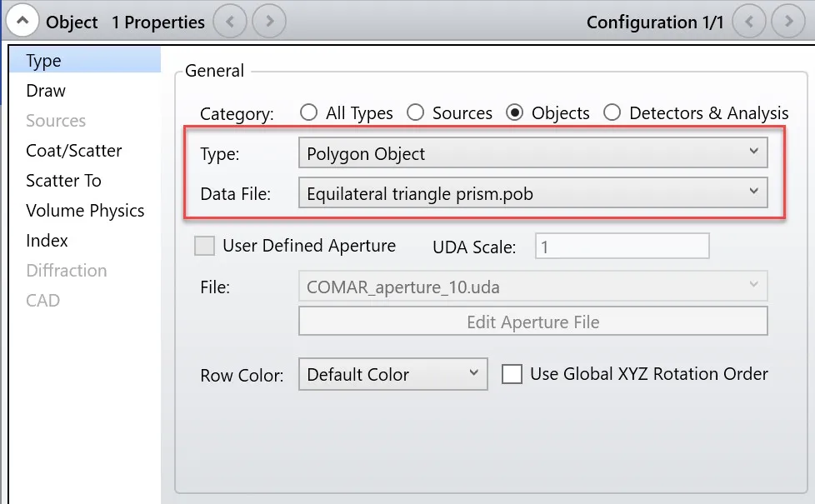The image size is (815, 504).
Task: Open the Data File dropdown
Action: [532, 194]
